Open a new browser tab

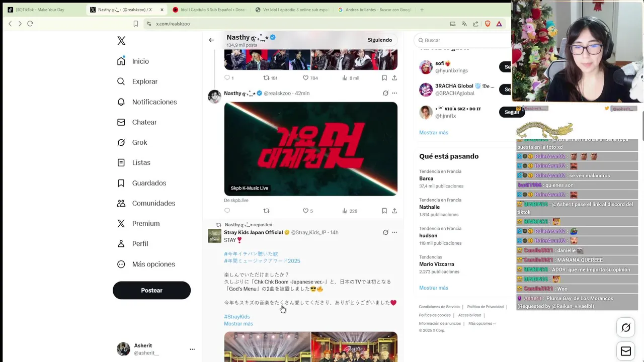[x=422, y=10]
